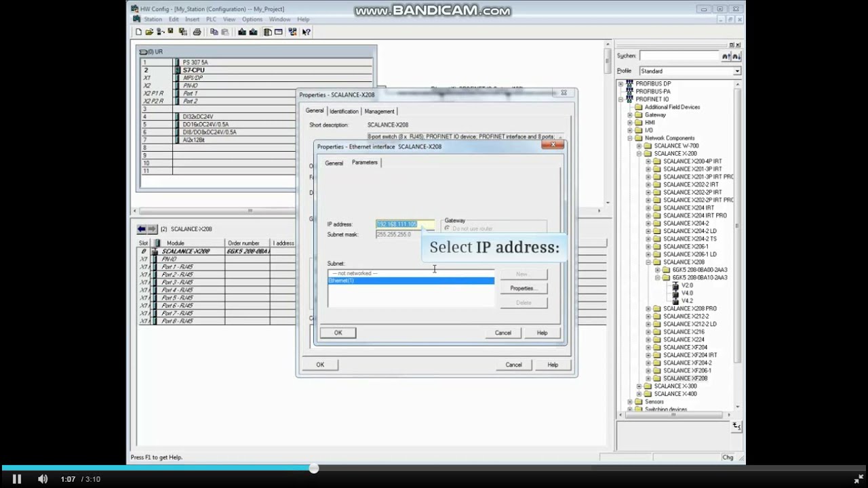Switch to General tab in Ethernet interface dialog

pos(334,163)
